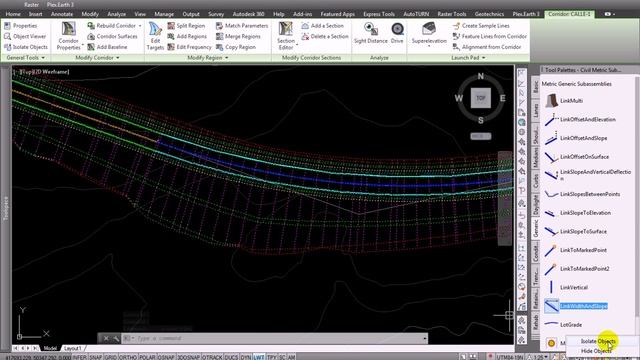Select LinkSlopeToSurface subassembly
The width and height of the screenshot is (640, 360).
pos(576,231)
